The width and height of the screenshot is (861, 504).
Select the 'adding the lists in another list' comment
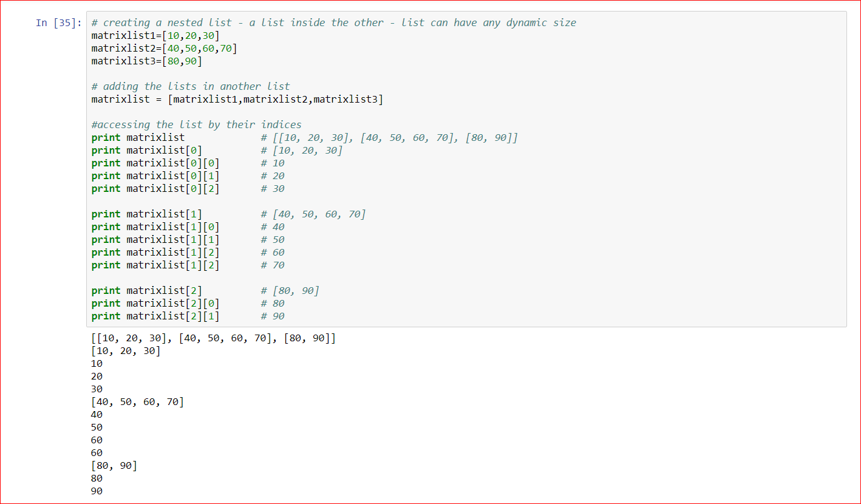[x=191, y=87]
